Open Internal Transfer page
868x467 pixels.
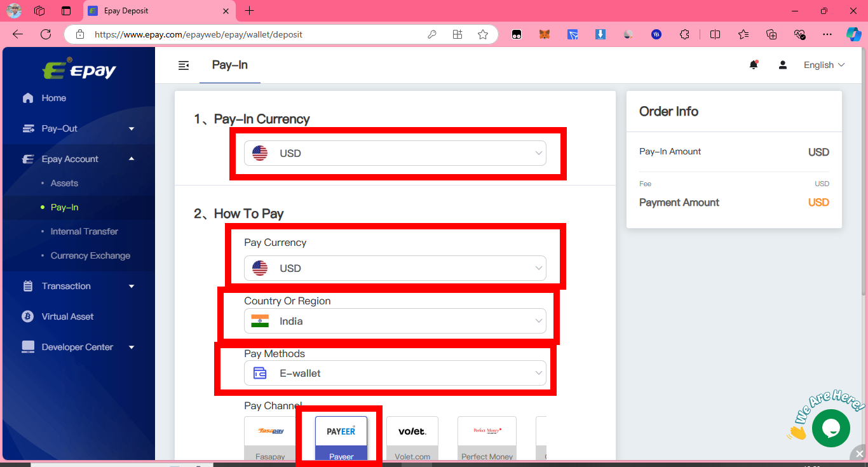(x=85, y=231)
